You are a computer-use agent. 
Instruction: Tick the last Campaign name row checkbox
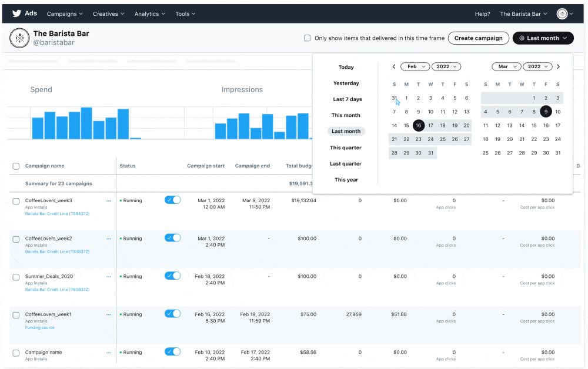point(16,353)
